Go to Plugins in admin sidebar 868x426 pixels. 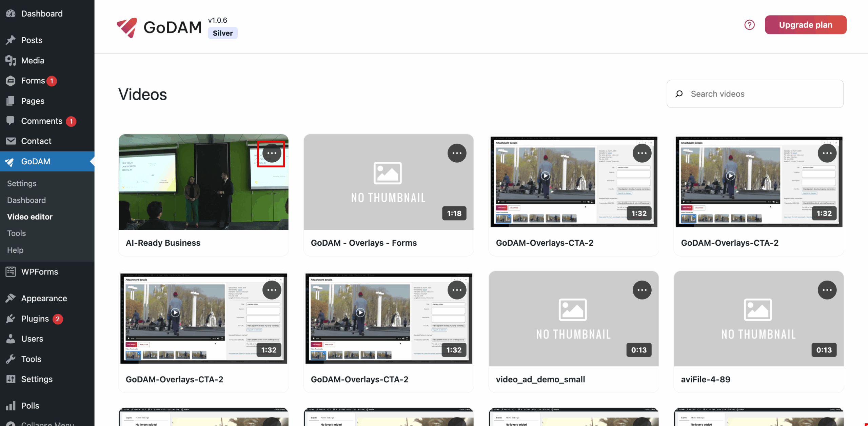pos(35,319)
